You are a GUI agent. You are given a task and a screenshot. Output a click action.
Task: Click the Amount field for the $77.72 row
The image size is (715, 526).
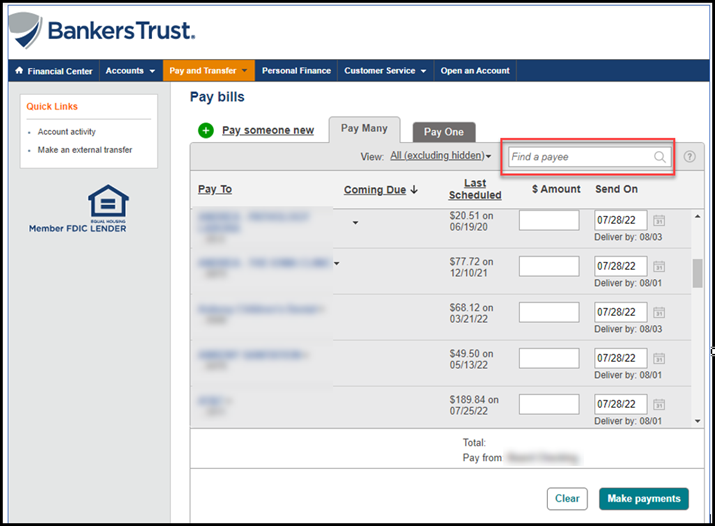549,266
